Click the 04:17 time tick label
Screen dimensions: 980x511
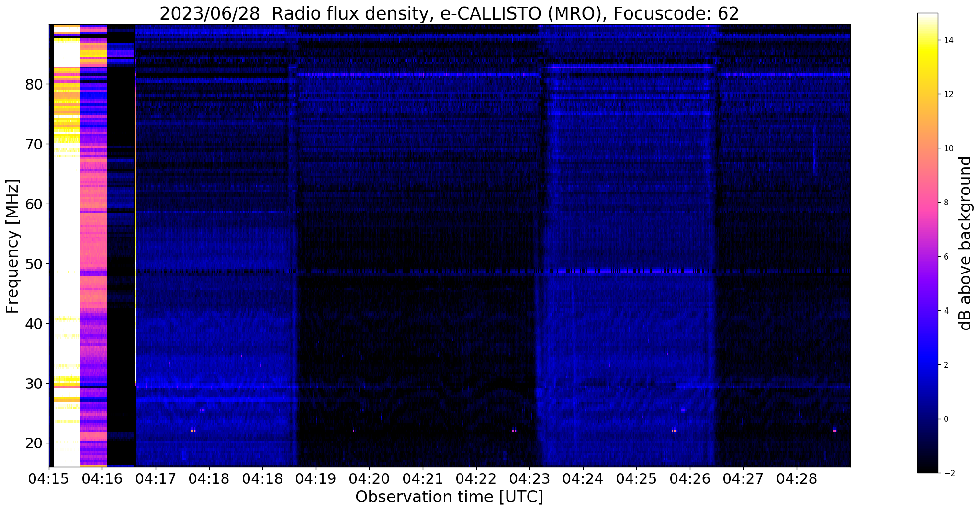156,478
